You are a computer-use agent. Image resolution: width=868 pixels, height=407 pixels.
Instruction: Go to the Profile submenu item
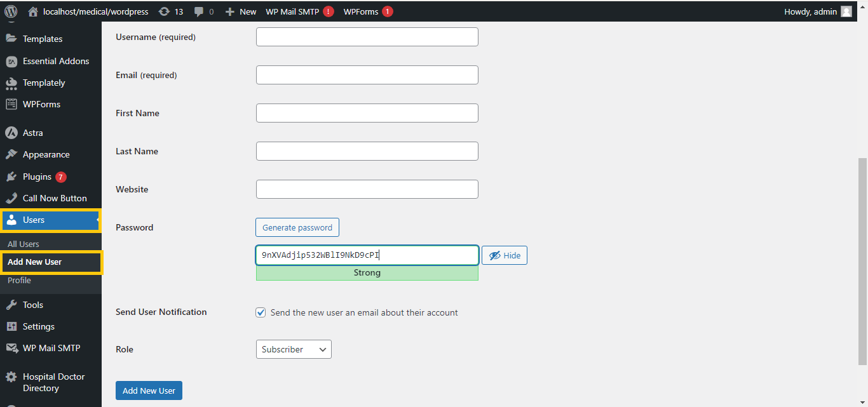click(19, 280)
